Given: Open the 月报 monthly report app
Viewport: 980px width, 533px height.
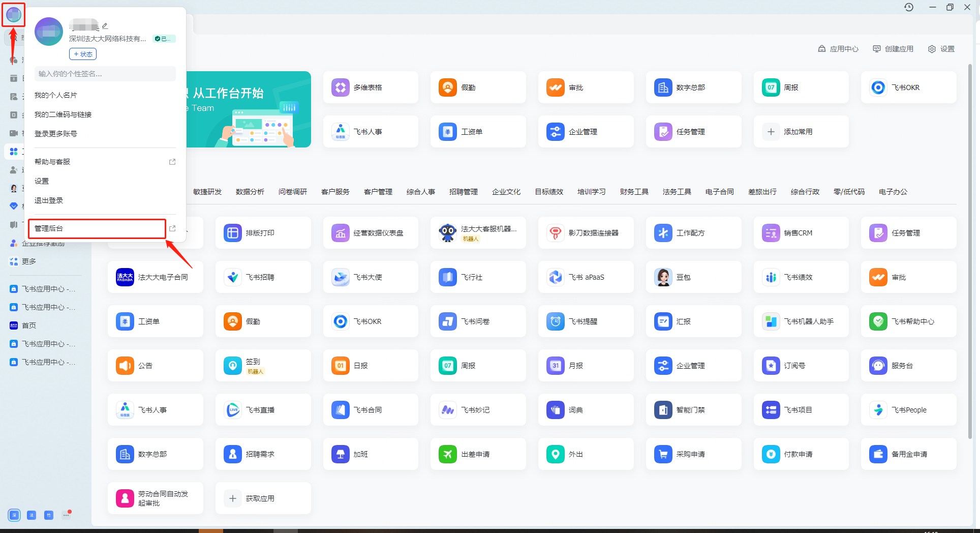Looking at the screenshot, I should coord(586,366).
